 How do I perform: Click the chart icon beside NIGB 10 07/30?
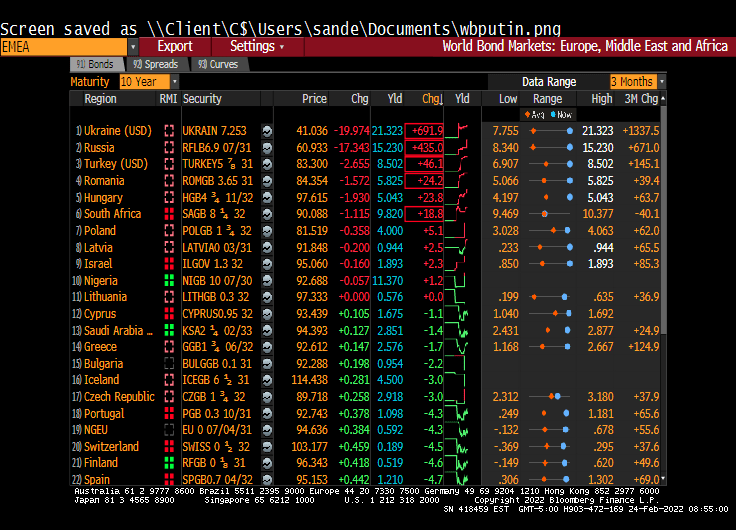[267, 281]
